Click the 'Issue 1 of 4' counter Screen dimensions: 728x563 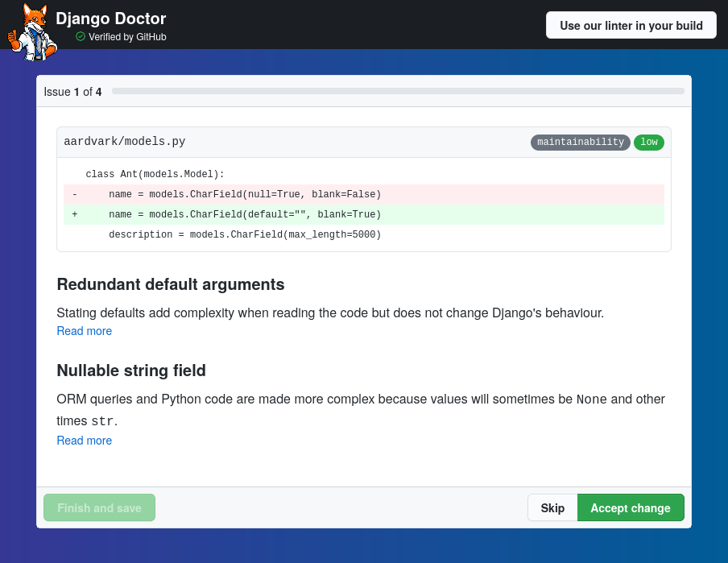pyautogui.click(x=72, y=92)
